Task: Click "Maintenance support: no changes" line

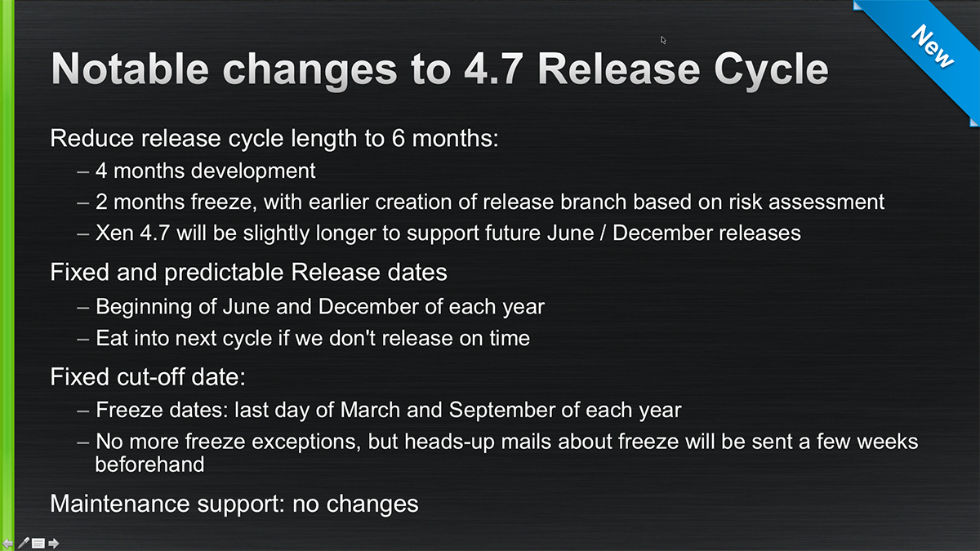Action: pos(234,504)
